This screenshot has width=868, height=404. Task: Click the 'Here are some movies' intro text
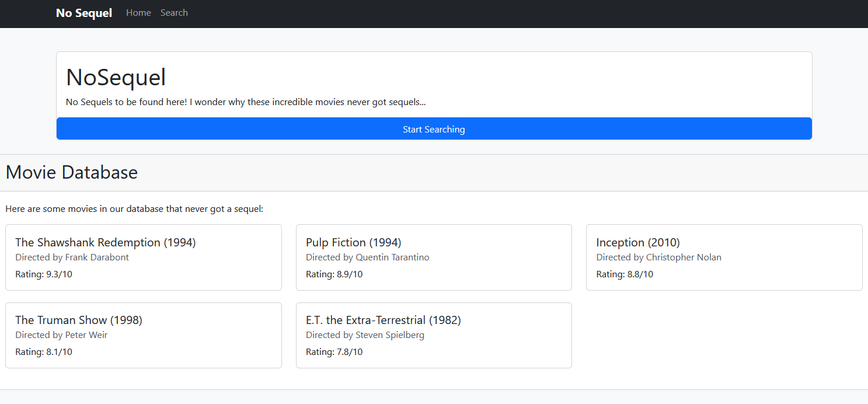(134, 209)
